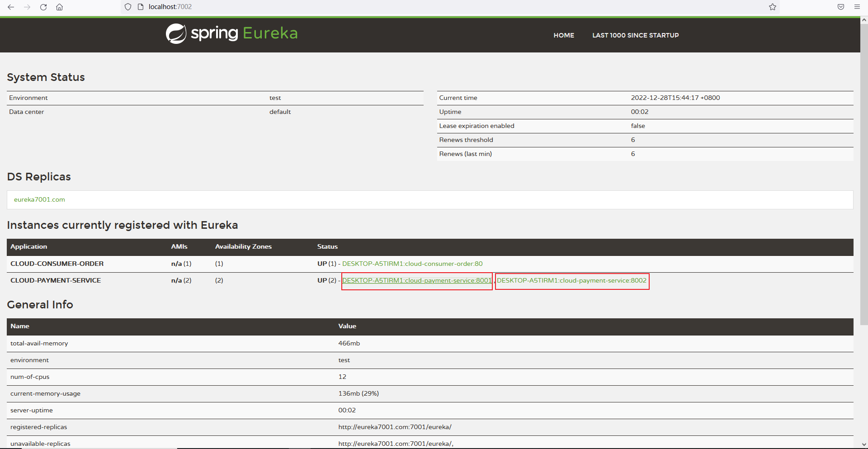Click the page info icon in the address bar
Screen dimensions: 868x449
click(x=140, y=7)
